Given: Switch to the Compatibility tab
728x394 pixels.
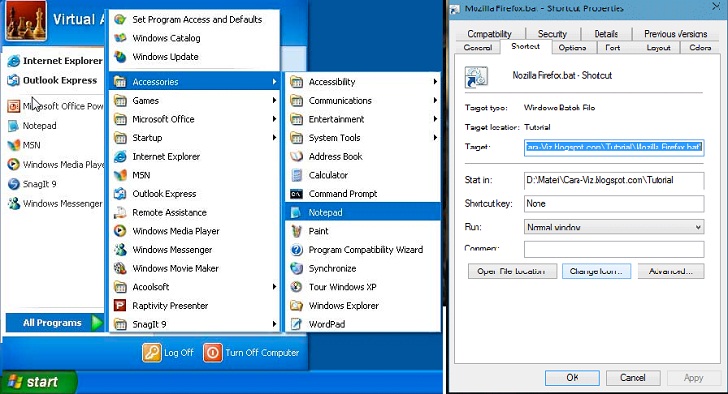Looking at the screenshot, I should click(x=489, y=34).
